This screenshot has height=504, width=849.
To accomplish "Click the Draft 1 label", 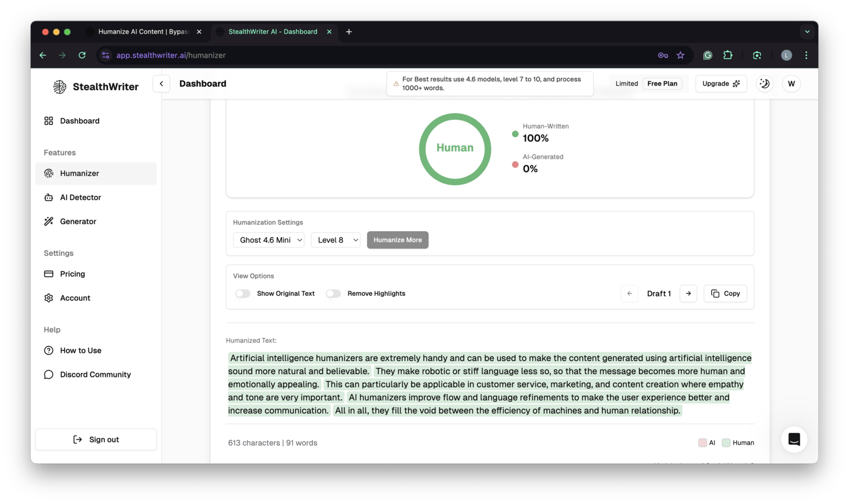I will [x=659, y=293].
